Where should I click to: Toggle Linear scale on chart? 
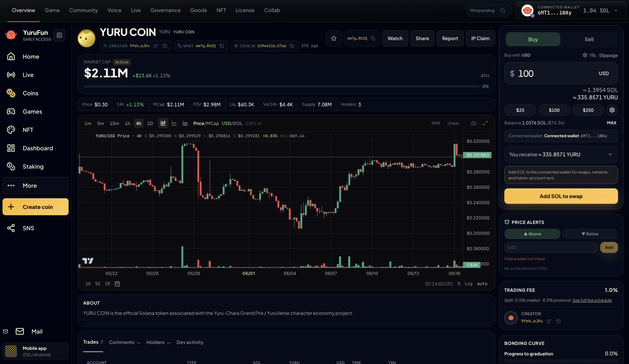[453, 123]
